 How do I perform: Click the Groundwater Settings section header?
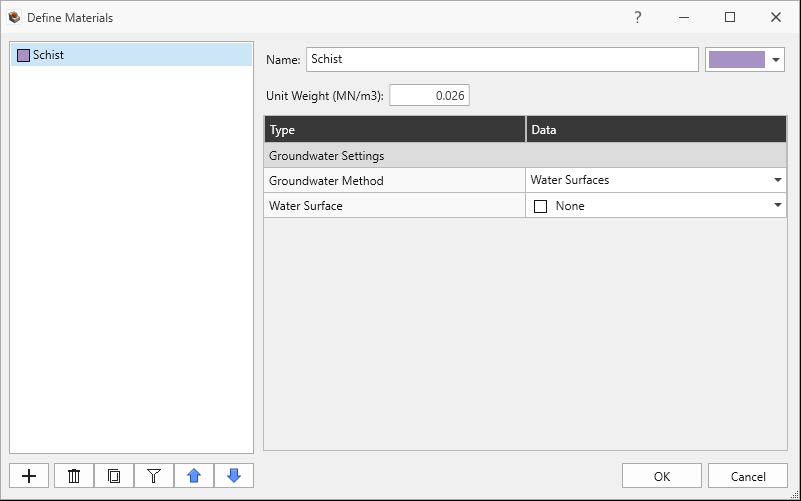(x=525, y=156)
